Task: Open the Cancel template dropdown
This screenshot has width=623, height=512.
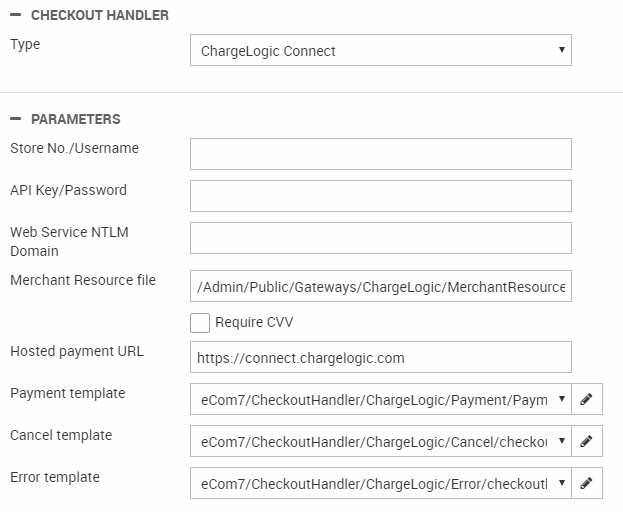Action: click(x=380, y=442)
